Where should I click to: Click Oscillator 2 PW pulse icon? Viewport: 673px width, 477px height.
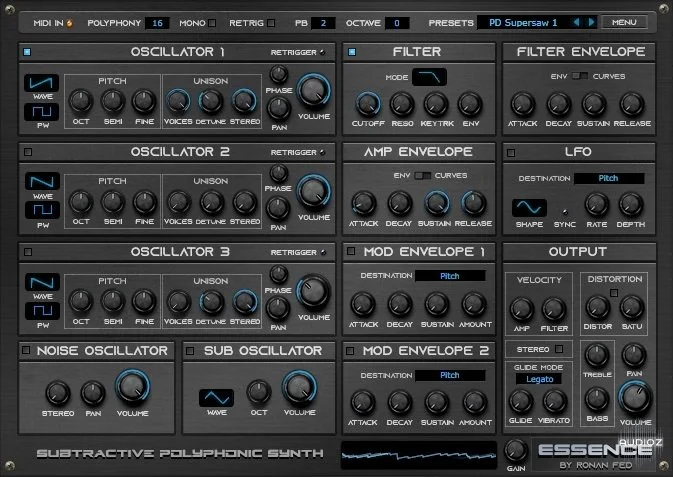pos(42,210)
